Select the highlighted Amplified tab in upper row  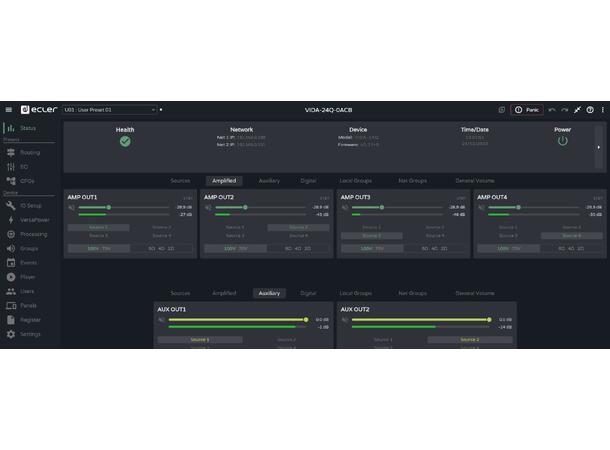(224, 181)
